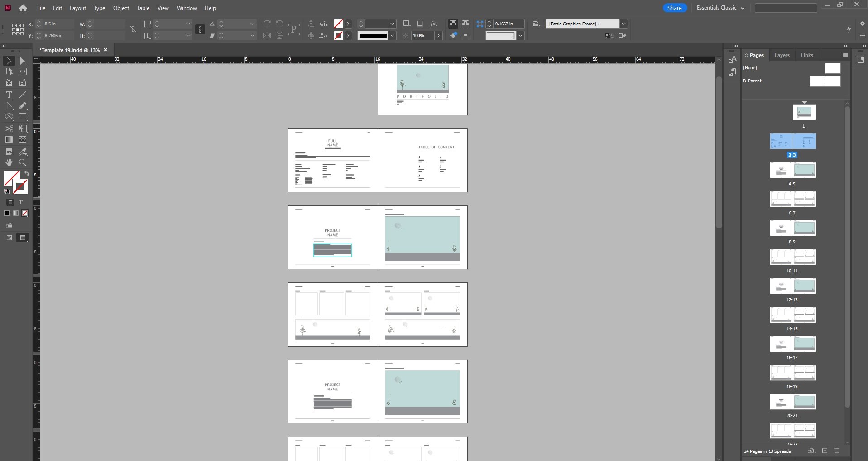The height and width of the screenshot is (461, 868).
Task: Toggle constrain proportions for width and height
Action: (x=133, y=29)
